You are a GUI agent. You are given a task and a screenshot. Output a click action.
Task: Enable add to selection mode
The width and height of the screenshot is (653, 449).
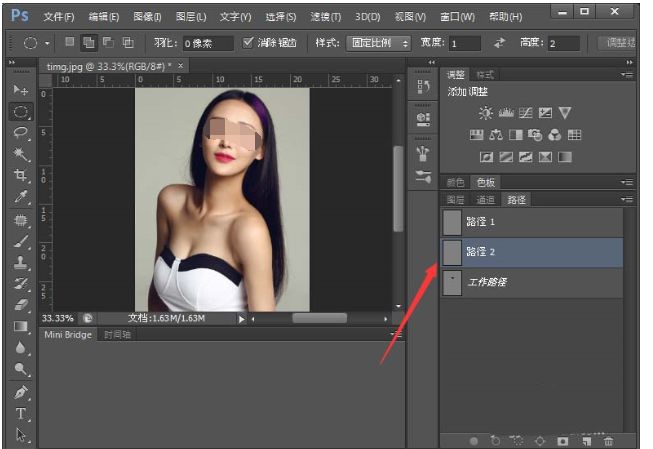(x=88, y=43)
